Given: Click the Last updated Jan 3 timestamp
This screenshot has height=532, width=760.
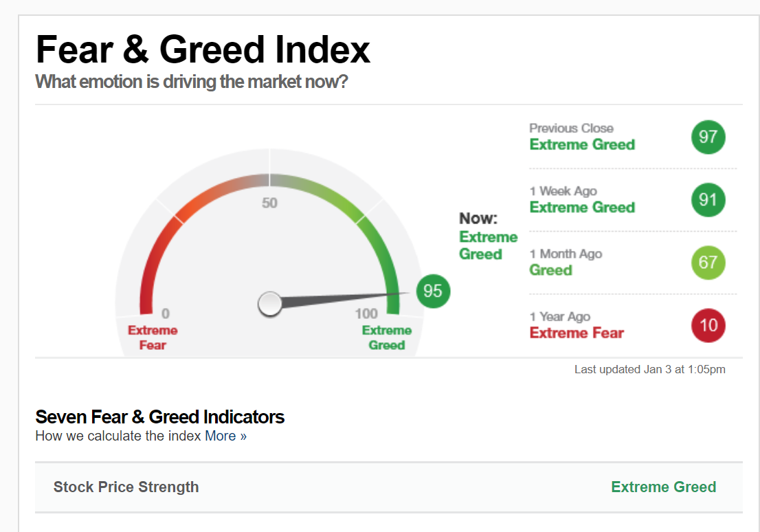Looking at the screenshot, I should tap(650, 369).
